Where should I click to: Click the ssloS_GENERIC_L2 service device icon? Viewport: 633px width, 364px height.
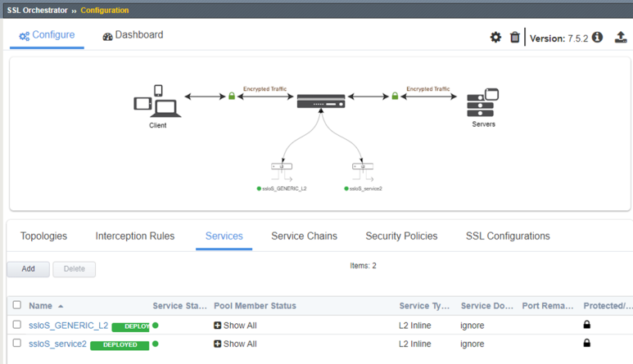click(282, 171)
